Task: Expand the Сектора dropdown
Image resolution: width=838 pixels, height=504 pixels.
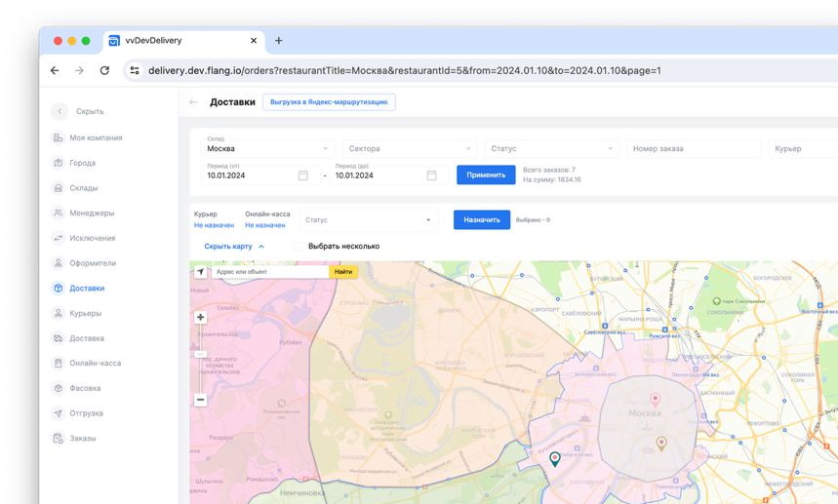Action: (x=410, y=148)
